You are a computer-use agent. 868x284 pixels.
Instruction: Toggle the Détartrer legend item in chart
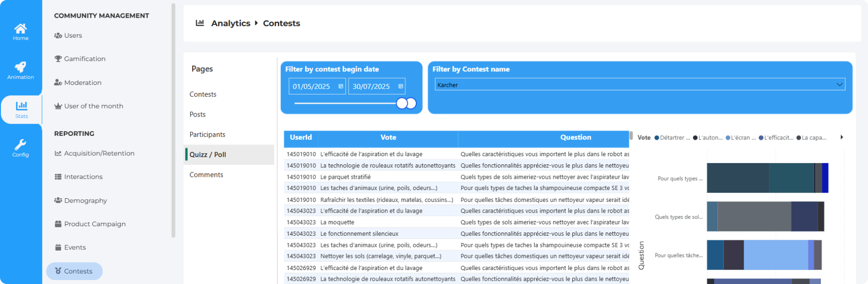point(672,138)
